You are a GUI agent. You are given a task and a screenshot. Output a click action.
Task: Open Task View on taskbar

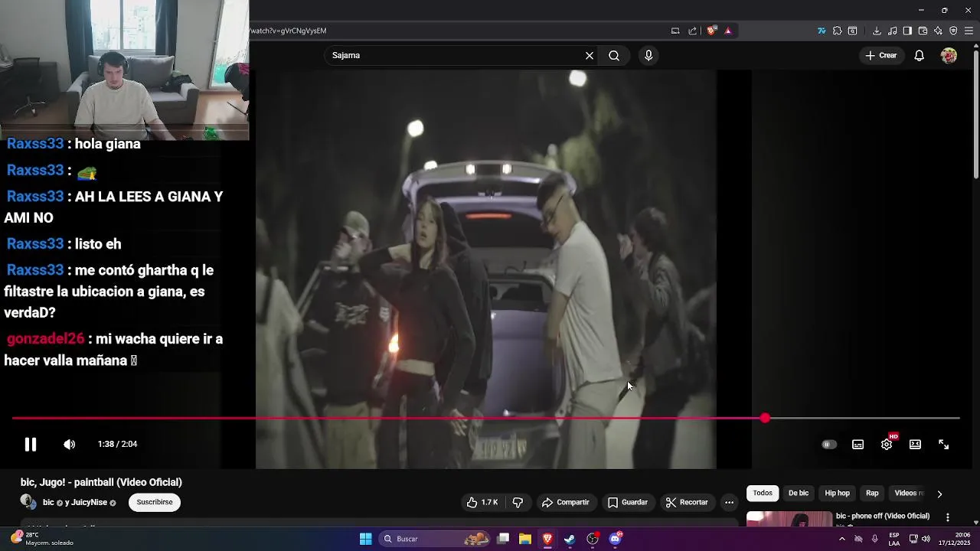(x=503, y=539)
